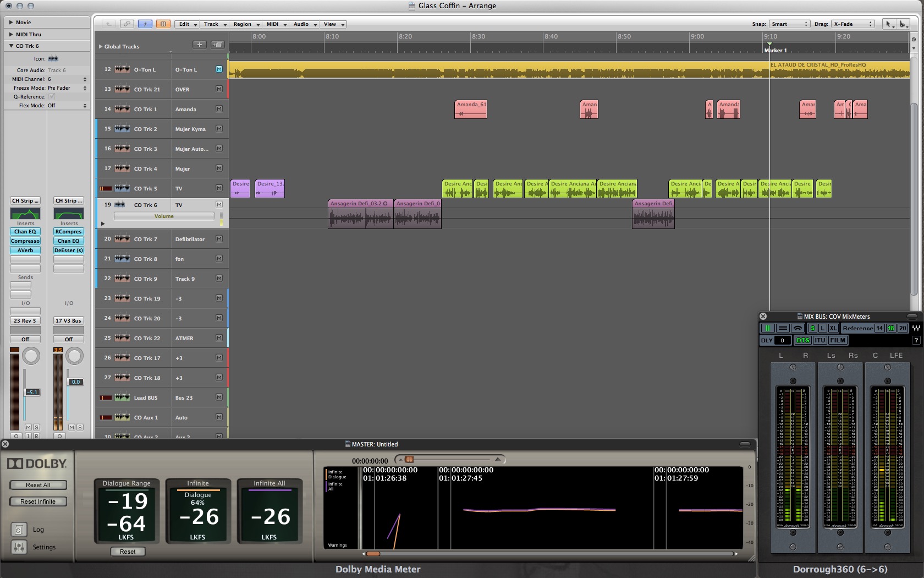Open the Audio menu

pyautogui.click(x=305, y=24)
